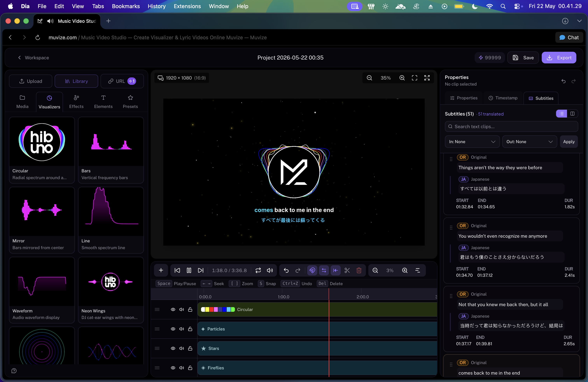Export the video
Screen dimensions: 588x382
[x=559, y=58]
